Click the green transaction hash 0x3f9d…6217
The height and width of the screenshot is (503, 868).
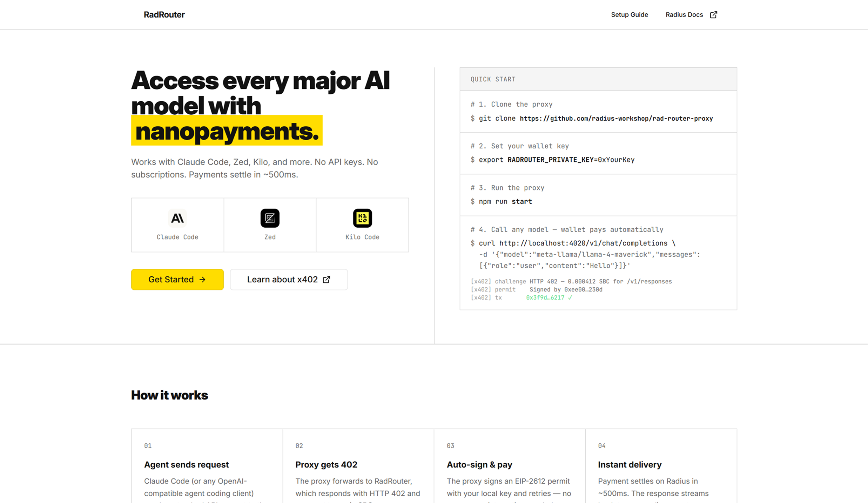click(545, 297)
